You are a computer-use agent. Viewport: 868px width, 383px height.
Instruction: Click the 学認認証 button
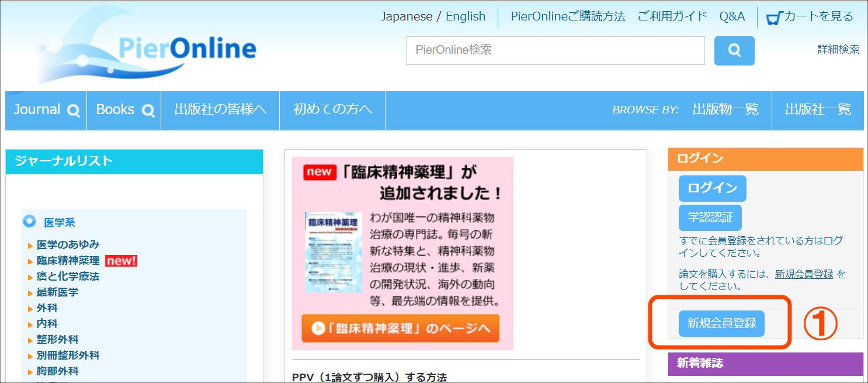pyautogui.click(x=710, y=218)
